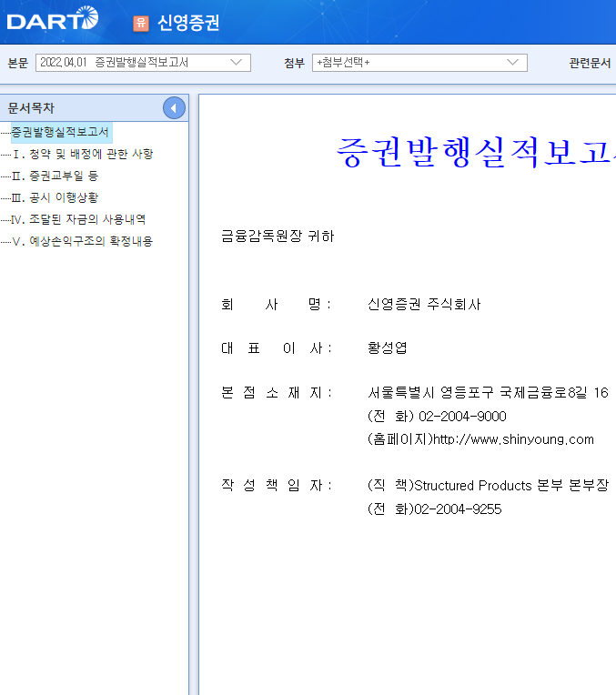Click phone number 02-2004-9255

[x=458, y=509]
